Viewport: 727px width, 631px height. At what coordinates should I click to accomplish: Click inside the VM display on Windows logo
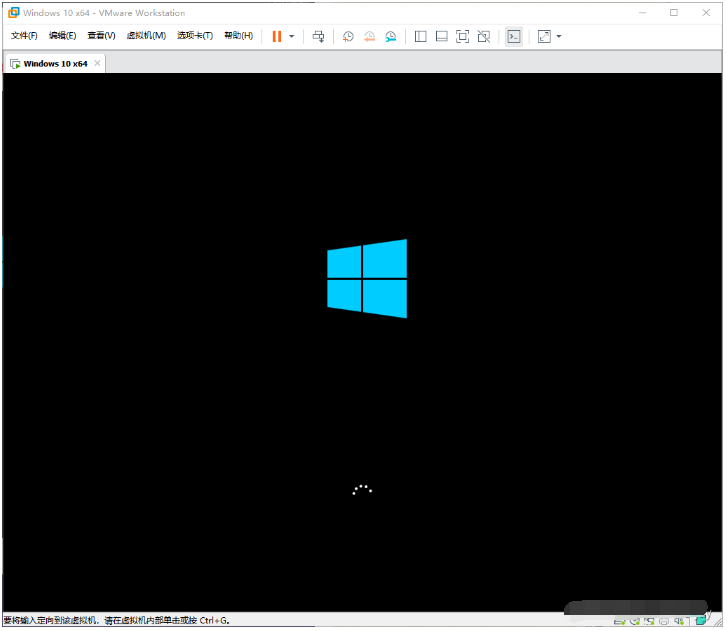(x=367, y=278)
